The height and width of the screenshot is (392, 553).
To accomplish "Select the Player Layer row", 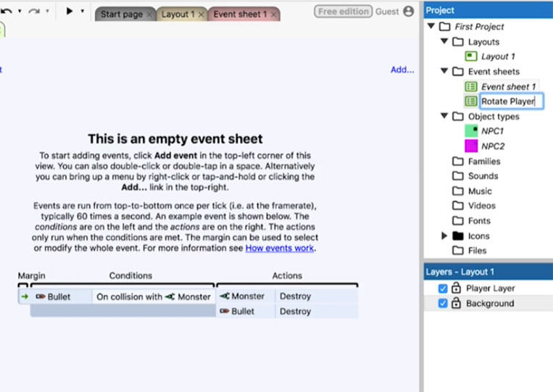I will 488,288.
